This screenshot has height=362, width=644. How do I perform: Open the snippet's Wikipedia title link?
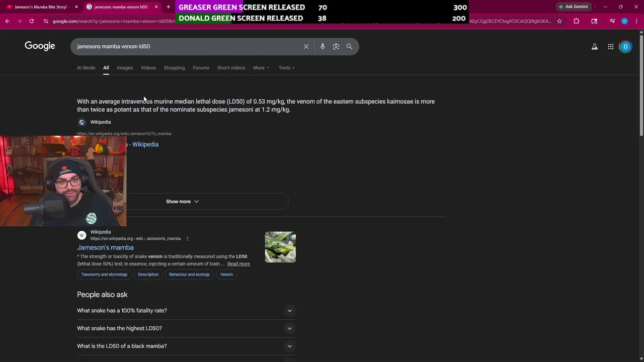pos(142,144)
